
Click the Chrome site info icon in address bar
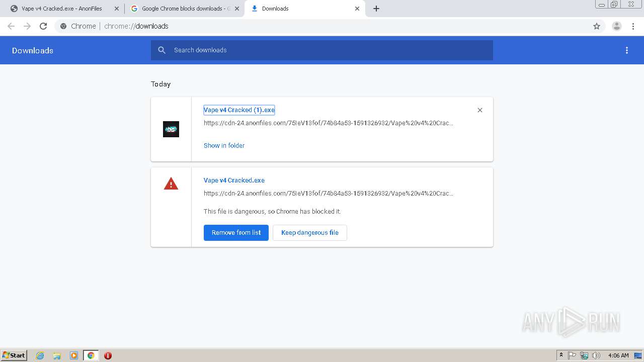pyautogui.click(x=63, y=26)
